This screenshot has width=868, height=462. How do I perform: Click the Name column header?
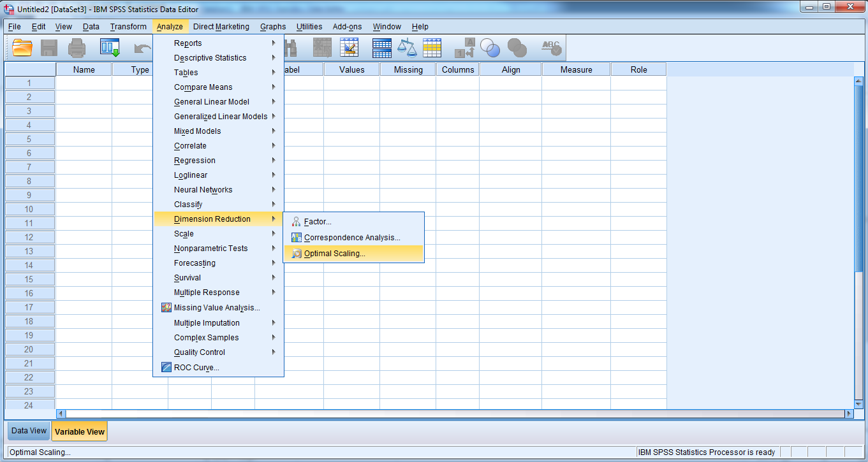pos(84,69)
